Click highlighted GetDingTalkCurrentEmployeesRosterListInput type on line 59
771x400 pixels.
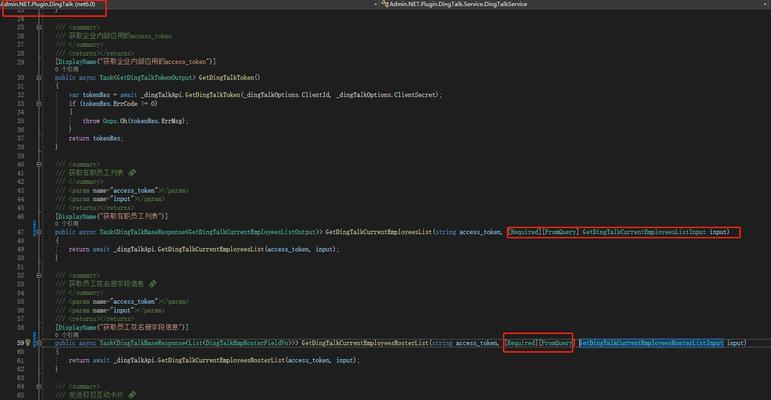click(651, 343)
